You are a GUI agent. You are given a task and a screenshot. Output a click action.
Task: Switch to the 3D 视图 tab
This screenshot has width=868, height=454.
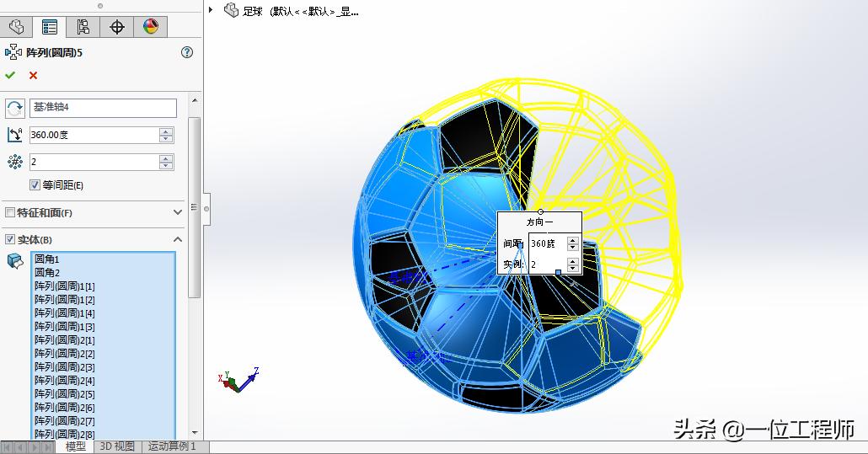click(x=116, y=446)
